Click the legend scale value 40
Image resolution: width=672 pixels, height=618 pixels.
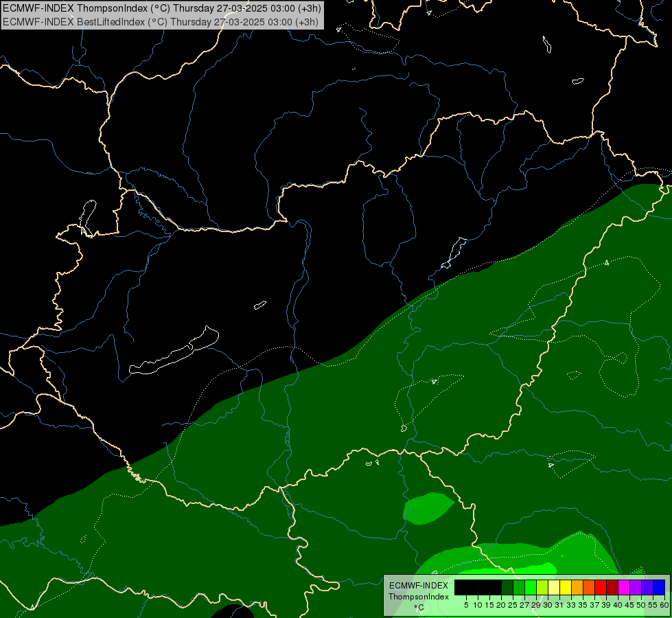pos(618,605)
